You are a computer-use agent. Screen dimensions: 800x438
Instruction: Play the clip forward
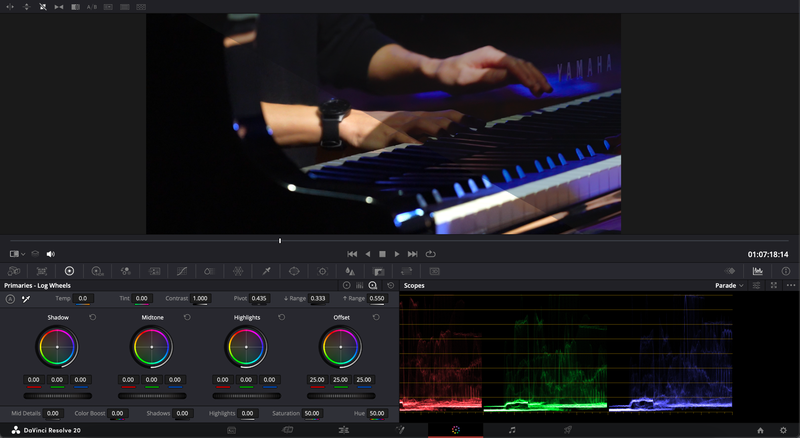point(396,254)
